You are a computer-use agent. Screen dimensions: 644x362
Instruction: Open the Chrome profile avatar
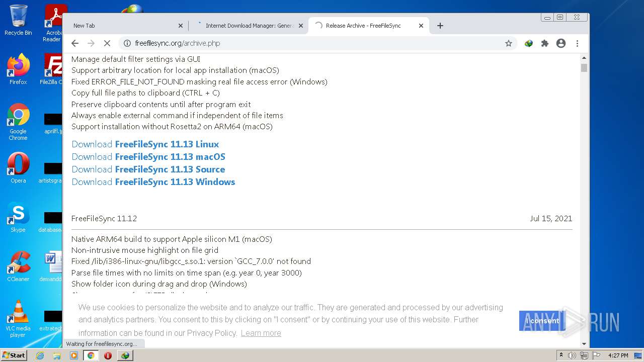(x=561, y=43)
